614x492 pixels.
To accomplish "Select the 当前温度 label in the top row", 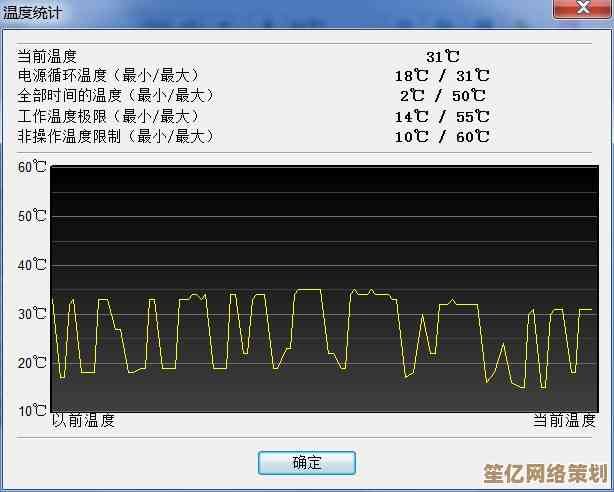I will pyautogui.click(x=47, y=57).
